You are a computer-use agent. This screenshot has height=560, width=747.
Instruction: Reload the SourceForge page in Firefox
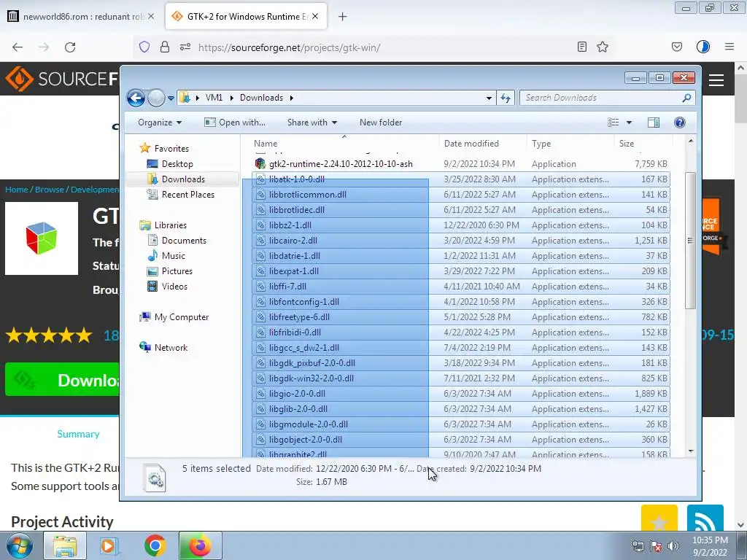click(70, 47)
